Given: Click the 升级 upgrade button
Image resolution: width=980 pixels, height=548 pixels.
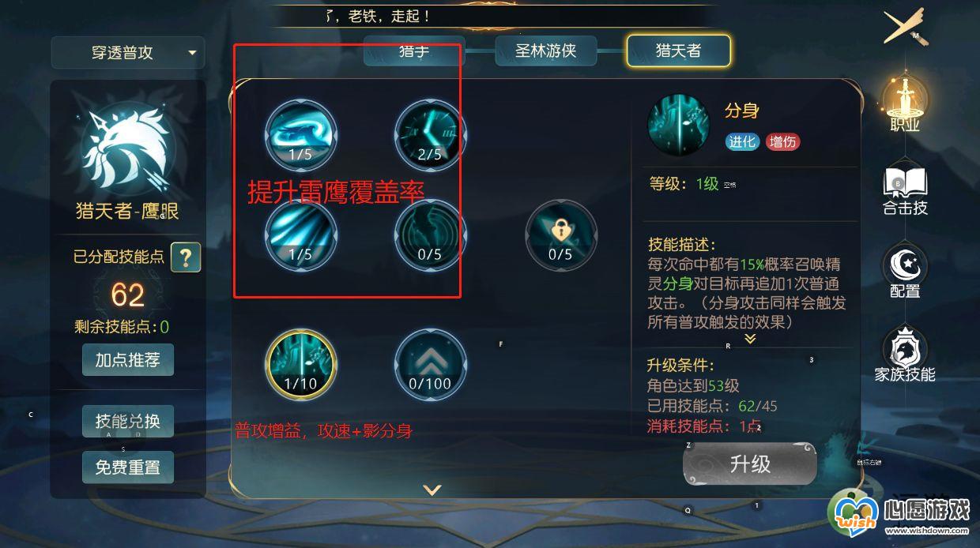Looking at the screenshot, I should click(x=749, y=464).
